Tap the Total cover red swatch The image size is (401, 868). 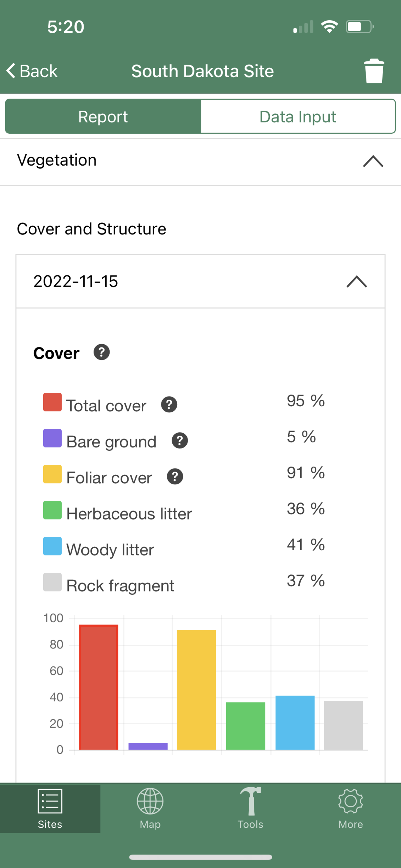click(x=52, y=402)
